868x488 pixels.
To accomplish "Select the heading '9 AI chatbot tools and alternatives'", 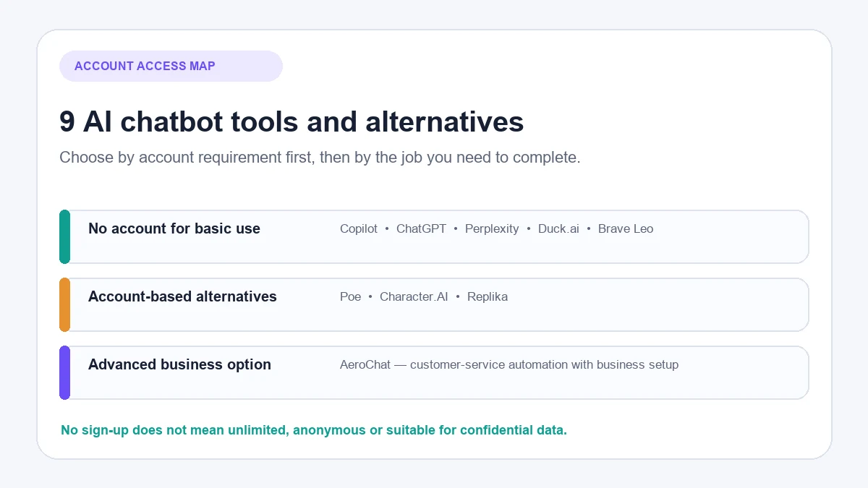I will click(292, 121).
